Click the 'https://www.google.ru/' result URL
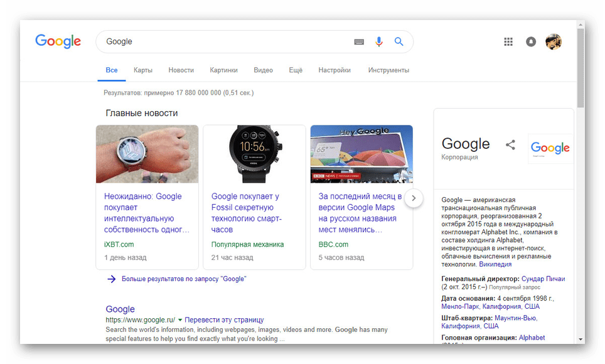 click(x=141, y=320)
